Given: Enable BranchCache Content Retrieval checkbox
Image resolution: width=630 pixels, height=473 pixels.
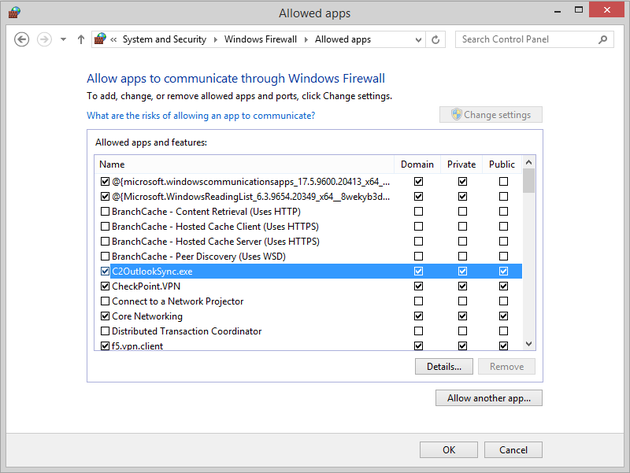Looking at the screenshot, I should 105,211.
